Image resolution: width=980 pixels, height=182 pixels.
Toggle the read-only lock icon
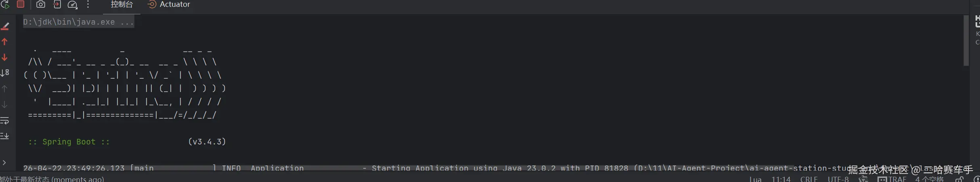959,179
